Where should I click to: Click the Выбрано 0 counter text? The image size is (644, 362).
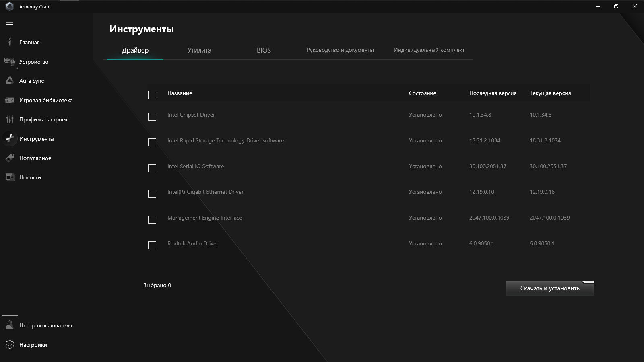(x=157, y=285)
